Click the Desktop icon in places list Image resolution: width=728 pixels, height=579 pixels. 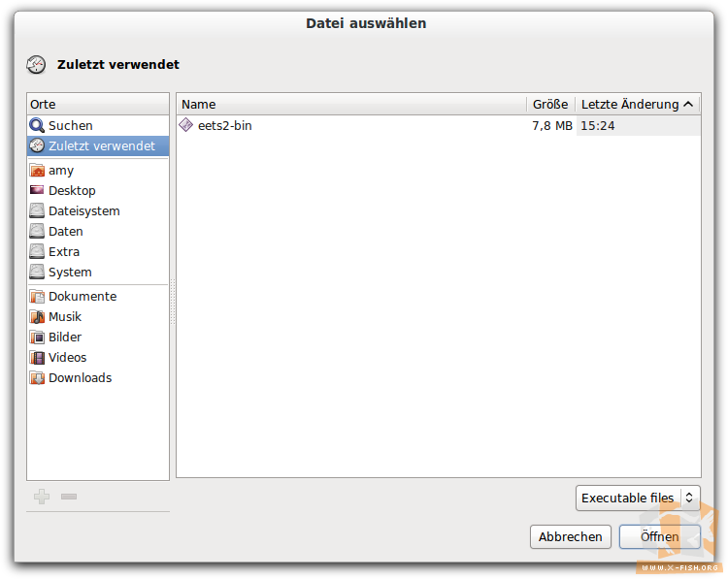pos(37,190)
